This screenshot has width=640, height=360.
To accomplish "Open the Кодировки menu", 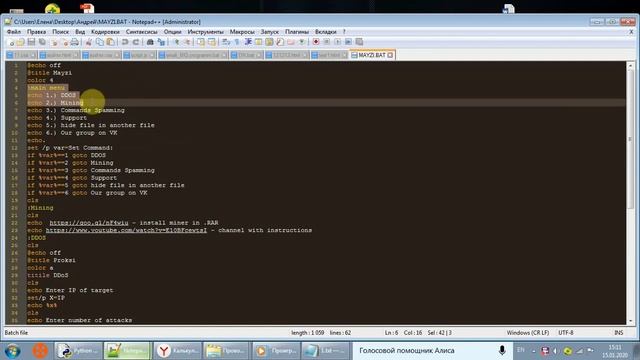I will click(105, 31).
